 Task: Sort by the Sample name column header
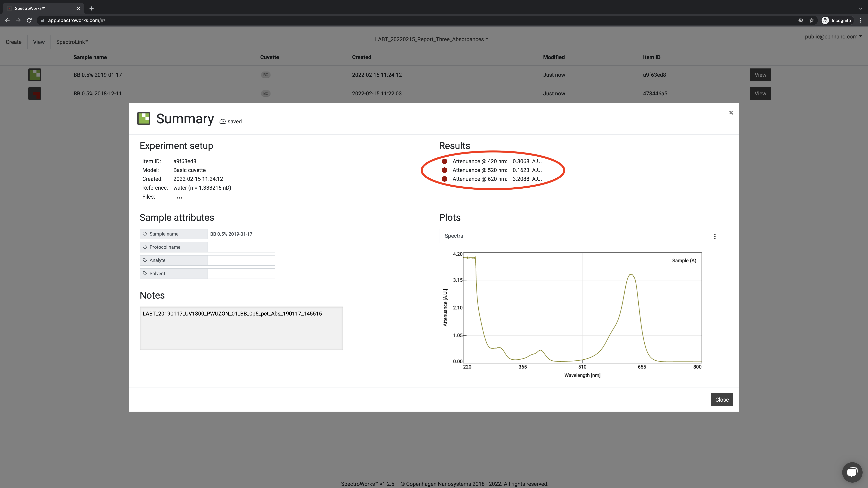pyautogui.click(x=90, y=57)
